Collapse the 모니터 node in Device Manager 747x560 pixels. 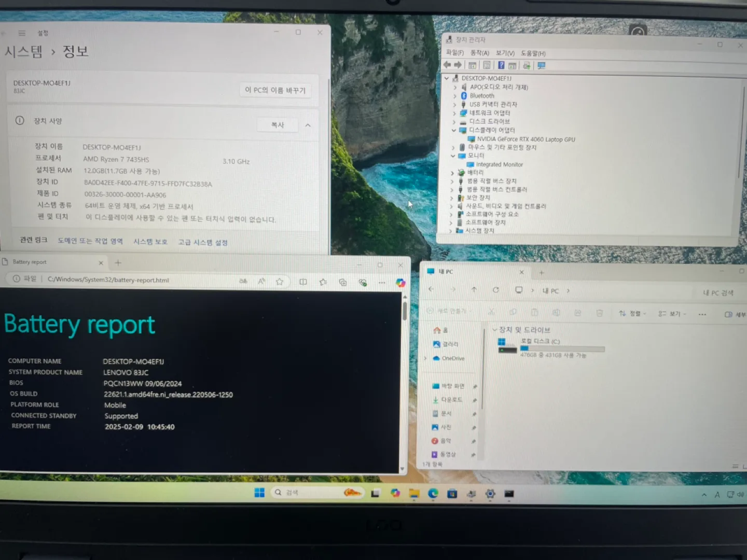(453, 156)
